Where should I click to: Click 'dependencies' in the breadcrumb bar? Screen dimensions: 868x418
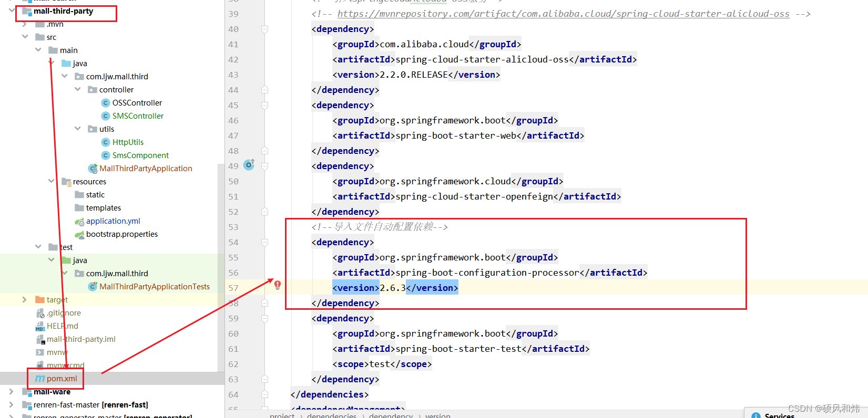[x=332, y=415]
